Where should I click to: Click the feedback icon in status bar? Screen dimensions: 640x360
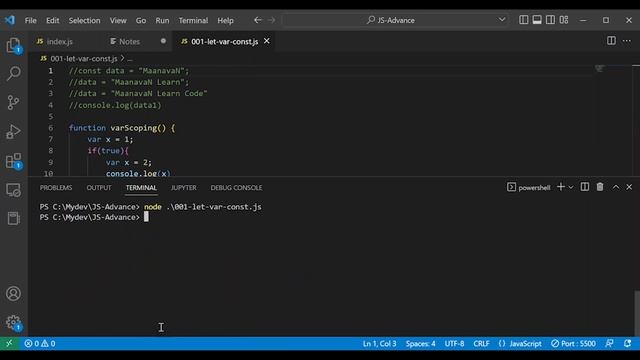coord(609,343)
